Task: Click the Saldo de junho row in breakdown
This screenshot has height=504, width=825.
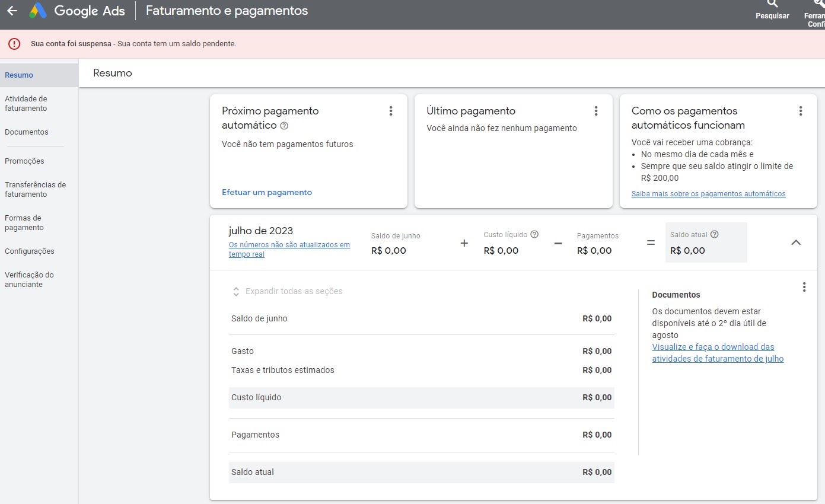Action: 421,319
